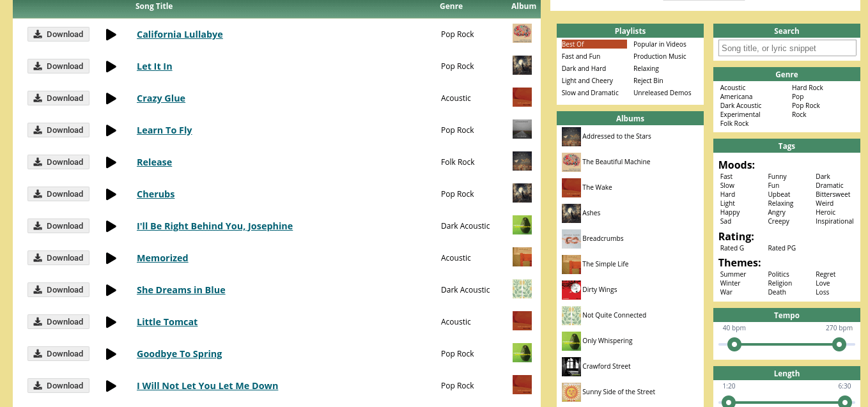Download the song Learn To Fly
Viewport: 868px width, 407px height.
[x=58, y=130]
